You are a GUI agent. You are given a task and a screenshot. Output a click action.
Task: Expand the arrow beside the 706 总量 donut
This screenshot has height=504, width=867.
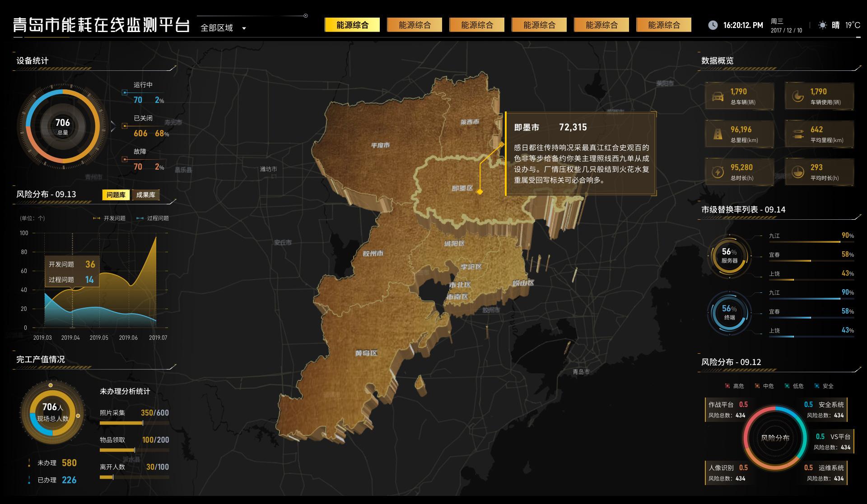[x=113, y=126]
